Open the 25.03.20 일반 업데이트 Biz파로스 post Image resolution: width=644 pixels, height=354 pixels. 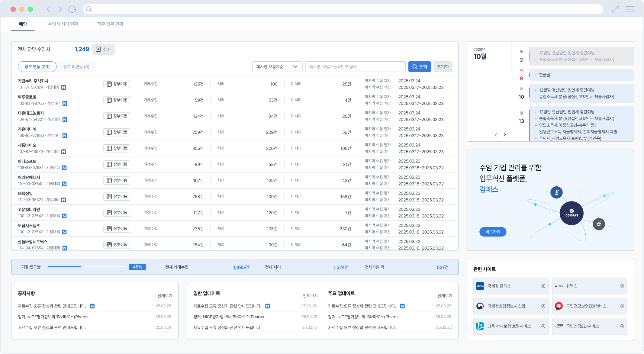tap(255, 317)
